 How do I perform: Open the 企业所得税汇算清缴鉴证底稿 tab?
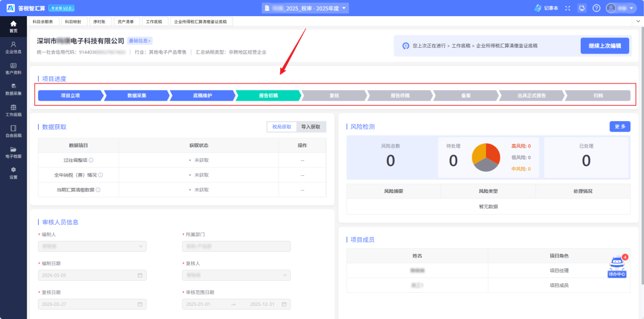click(x=202, y=21)
